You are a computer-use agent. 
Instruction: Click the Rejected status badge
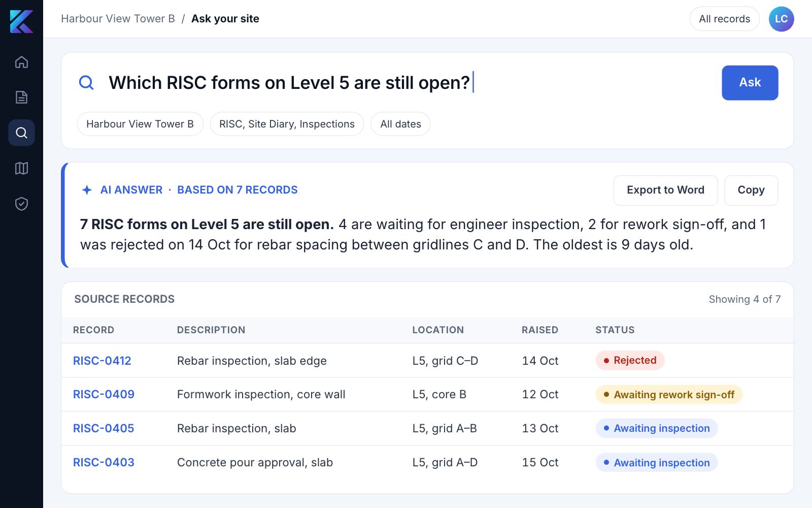[x=630, y=360]
